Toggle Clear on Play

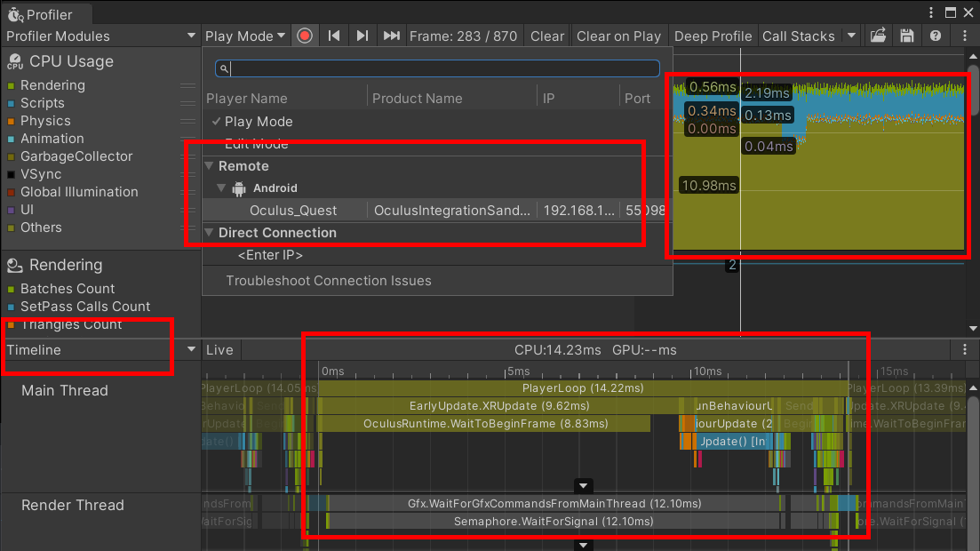click(618, 36)
